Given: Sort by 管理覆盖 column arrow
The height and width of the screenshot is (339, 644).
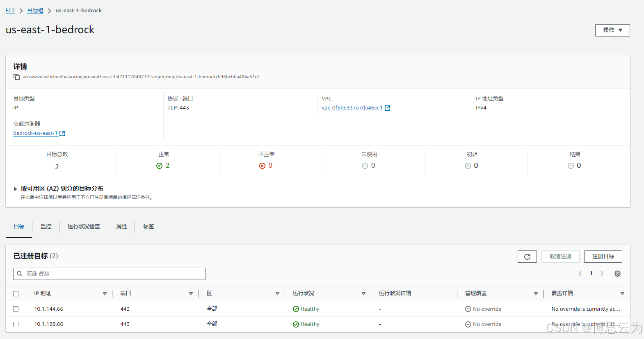Looking at the screenshot, I should click(x=536, y=293).
